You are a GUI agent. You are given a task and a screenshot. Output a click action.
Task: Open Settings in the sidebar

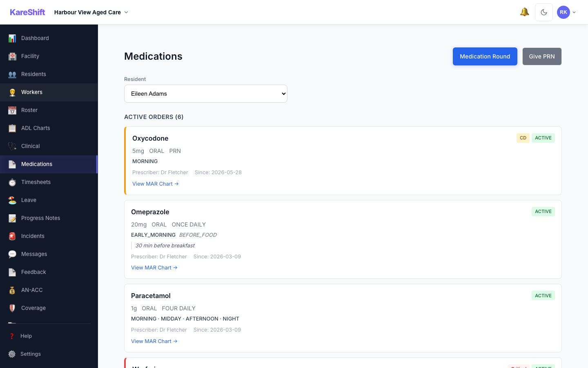click(49, 354)
